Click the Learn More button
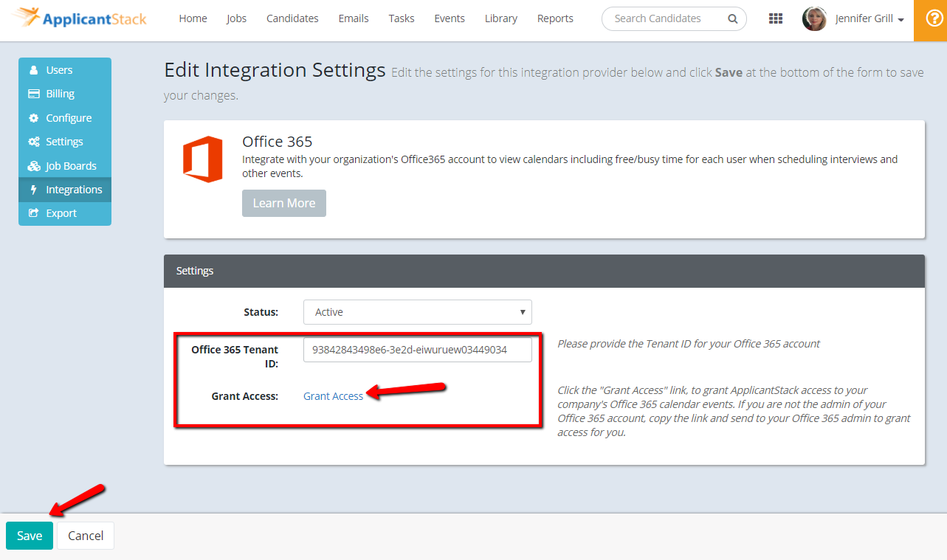This screenshot has width=947, height=560. point(284,203)
